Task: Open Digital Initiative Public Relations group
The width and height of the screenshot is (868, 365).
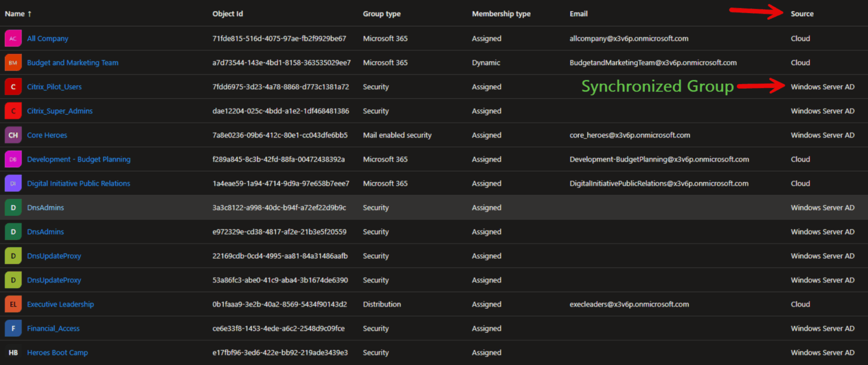Action: [79, 184]
